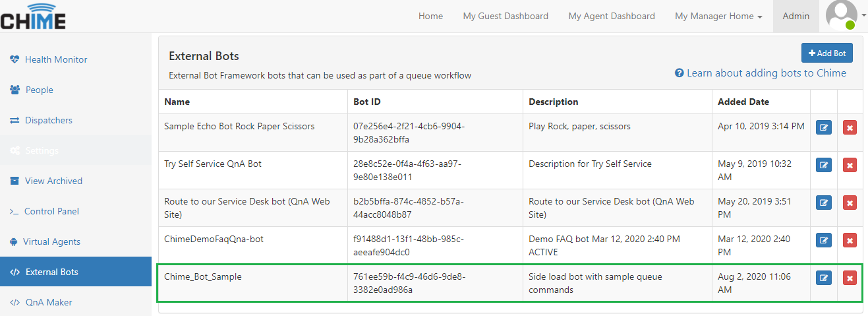Click Bot ID starting with b2b5bffa
868x316 pixels.
[409, 208]
